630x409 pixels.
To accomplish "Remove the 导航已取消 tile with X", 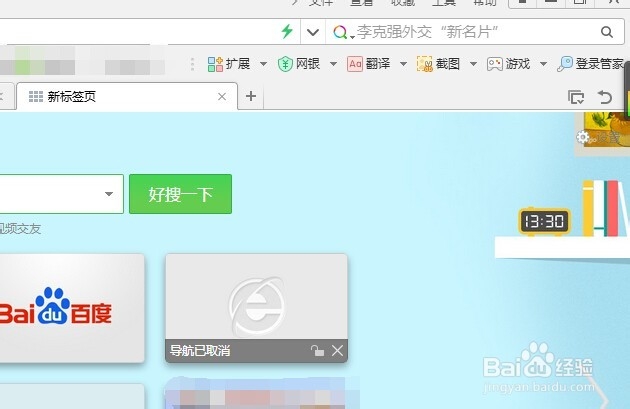I will click(338, 351).
